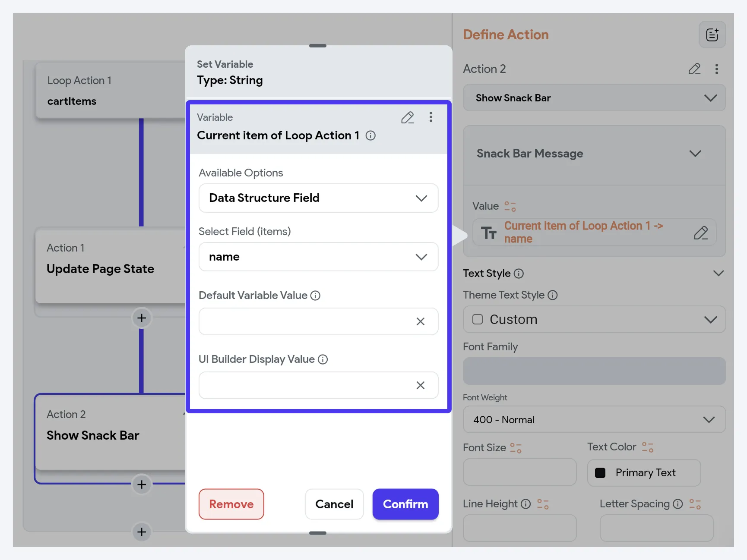Click plus button below Update Page State action
Image resolution: width=747 pixels, height=560 pixels.
pyautogui.click(x=142, y=318)
